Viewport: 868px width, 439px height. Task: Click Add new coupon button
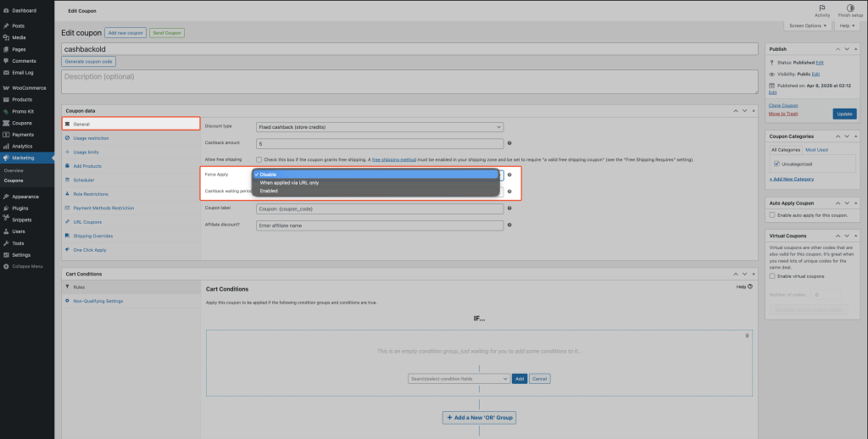[x=125, y=33]
